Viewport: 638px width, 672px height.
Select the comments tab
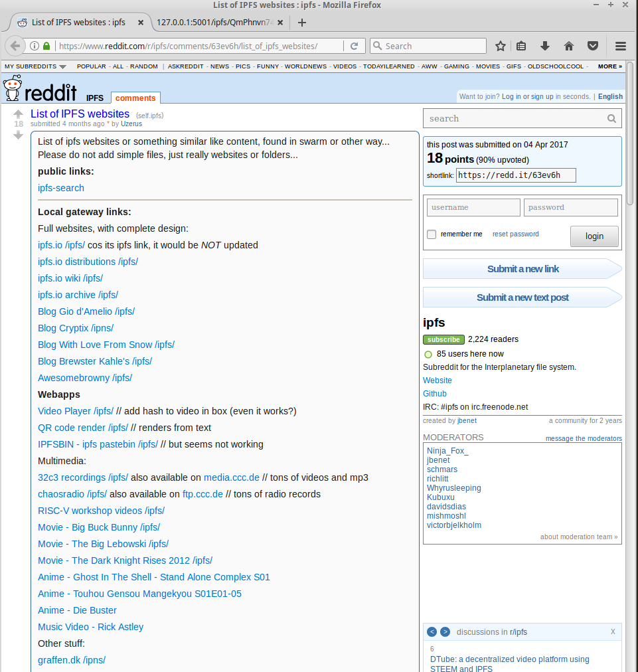[135, 98]
